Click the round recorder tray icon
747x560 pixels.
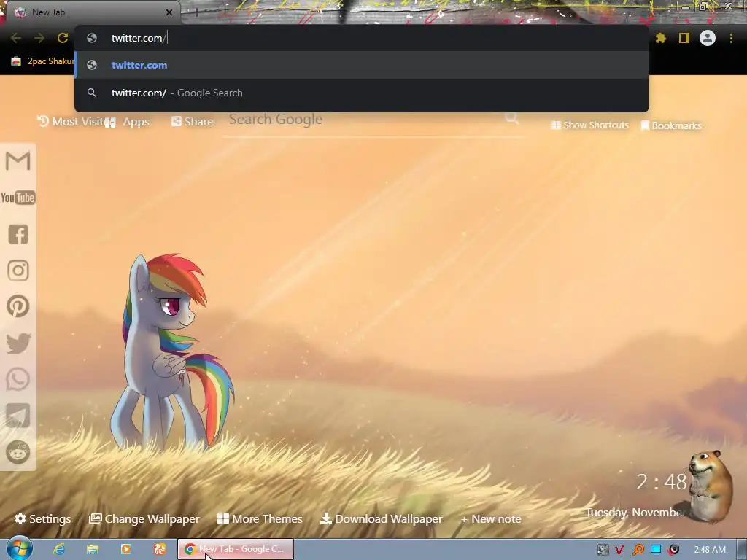(673, 550)
